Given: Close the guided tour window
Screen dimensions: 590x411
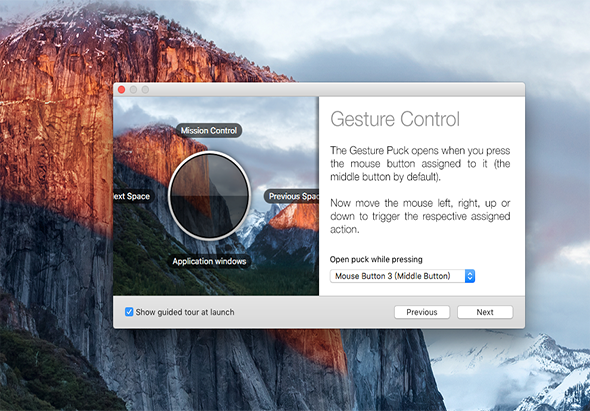Looking at the screenshot, I should point(122,90).
